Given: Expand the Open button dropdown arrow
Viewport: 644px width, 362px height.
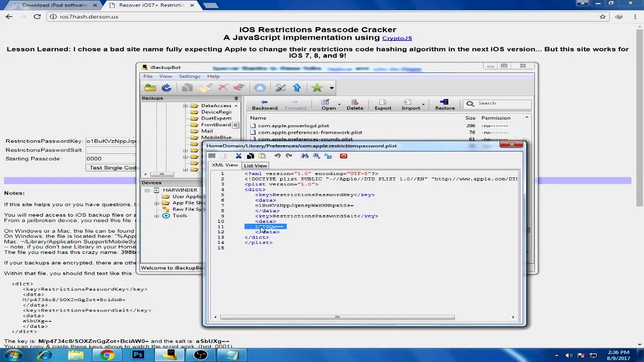Looking at the screenshot, I should coord(339,105).
